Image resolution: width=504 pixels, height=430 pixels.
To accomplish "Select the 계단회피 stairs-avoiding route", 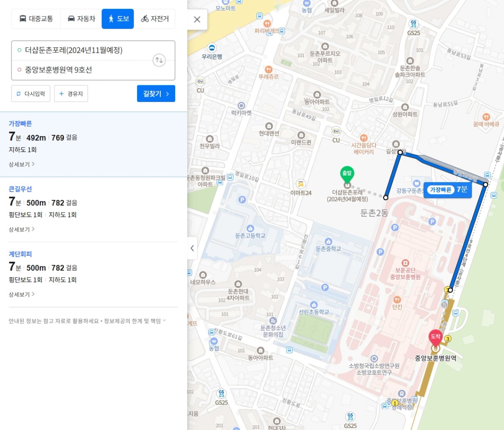I will click(x=94, y=274).
